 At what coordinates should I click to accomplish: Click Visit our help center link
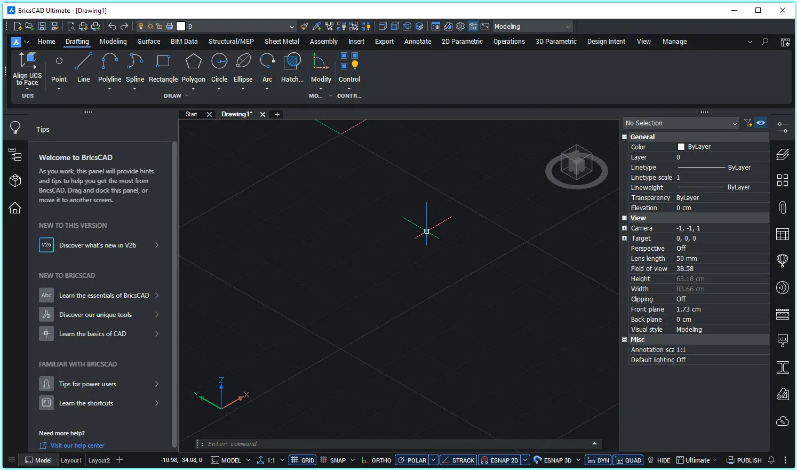75,445
